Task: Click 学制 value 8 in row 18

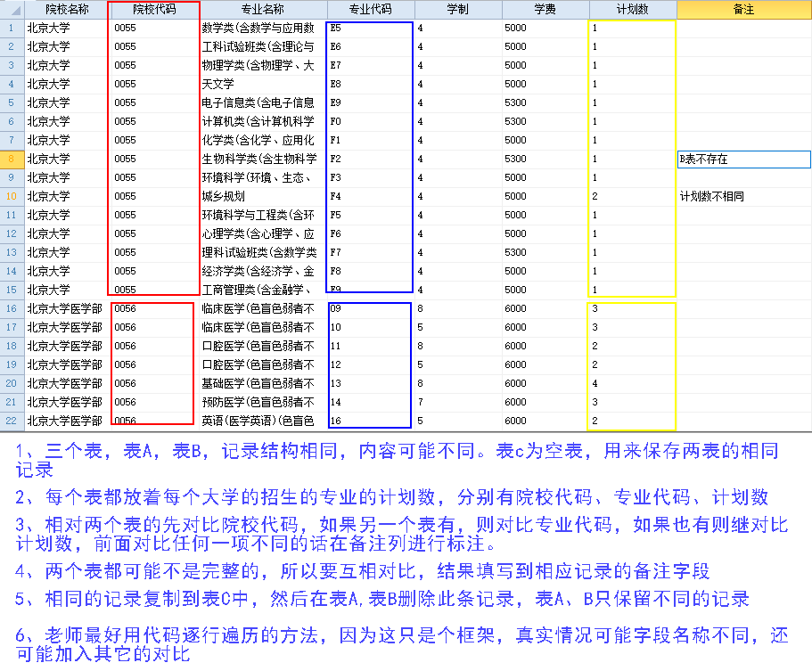Action: coord(458,346)
